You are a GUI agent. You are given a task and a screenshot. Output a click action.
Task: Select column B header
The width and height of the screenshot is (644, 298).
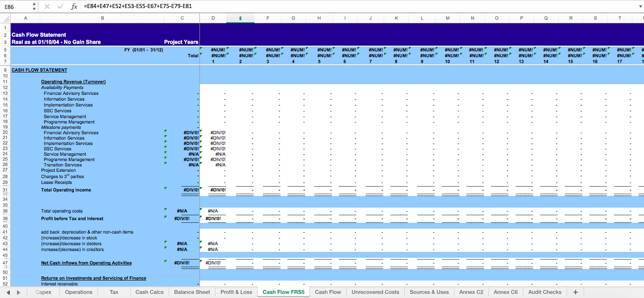[x=102, y=18]
